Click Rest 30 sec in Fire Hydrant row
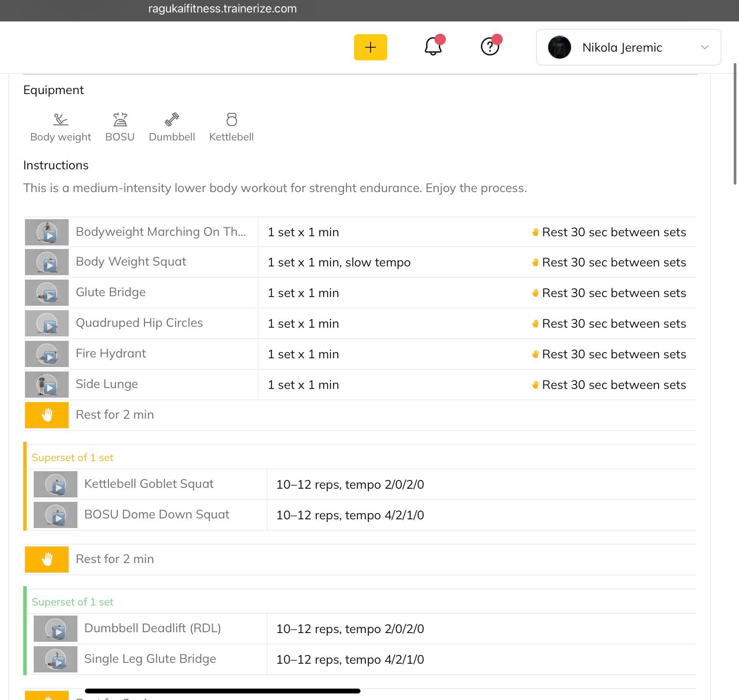The image size is (739, 700). click(614, 354)
